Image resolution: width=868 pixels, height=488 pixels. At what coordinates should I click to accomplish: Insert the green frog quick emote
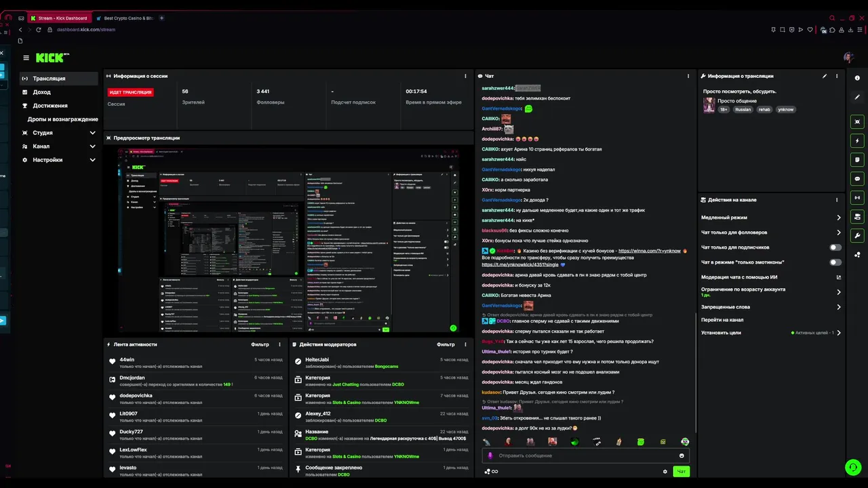tap(641, 442)
